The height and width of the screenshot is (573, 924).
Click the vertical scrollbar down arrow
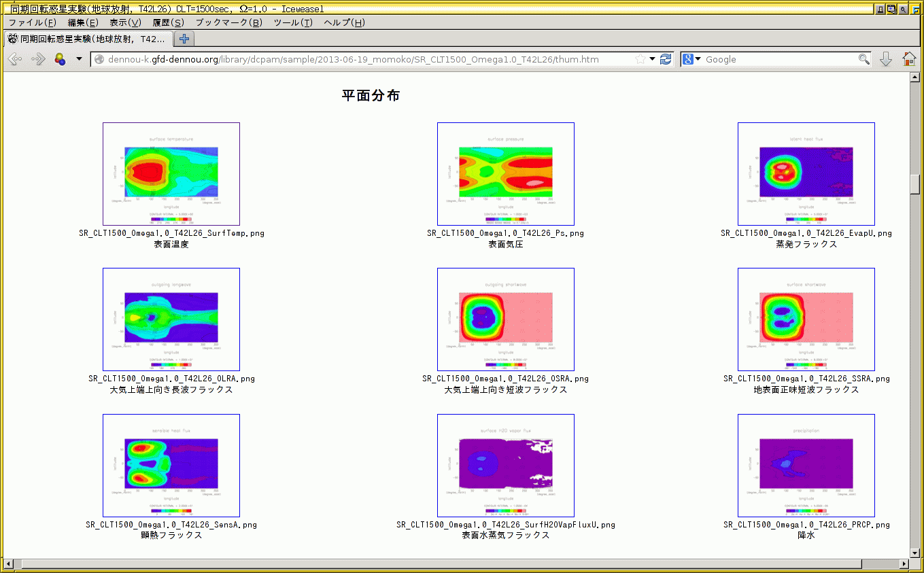(x=914, y=553)
